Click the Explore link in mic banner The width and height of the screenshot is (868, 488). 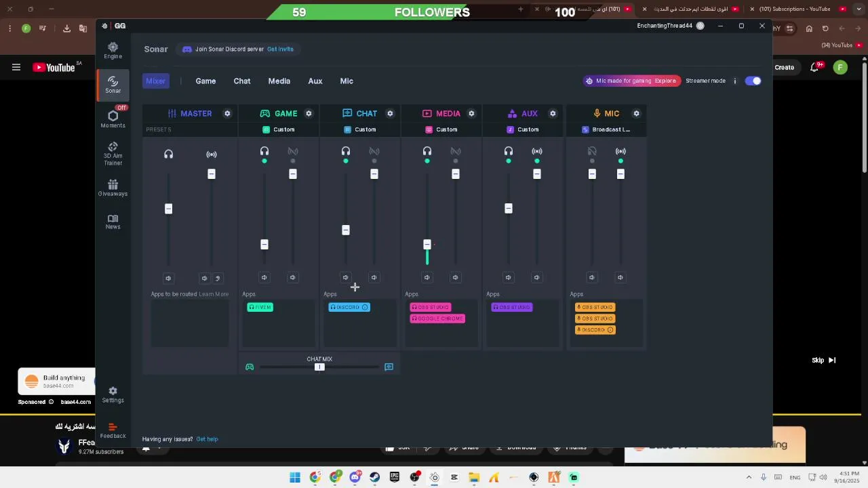coord(665,81)
